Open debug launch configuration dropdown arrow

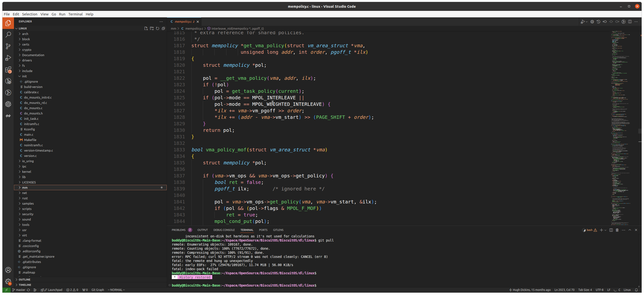(x=586, y=22)
